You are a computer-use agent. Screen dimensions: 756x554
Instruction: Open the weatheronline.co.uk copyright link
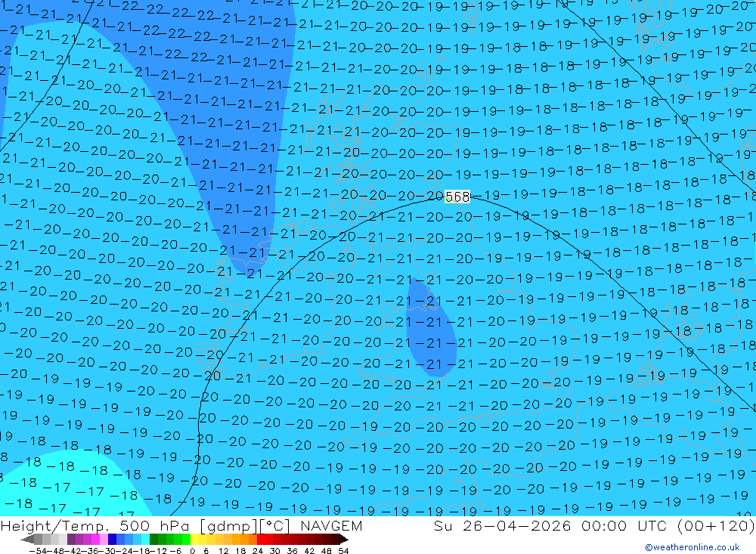click(692, 547)
